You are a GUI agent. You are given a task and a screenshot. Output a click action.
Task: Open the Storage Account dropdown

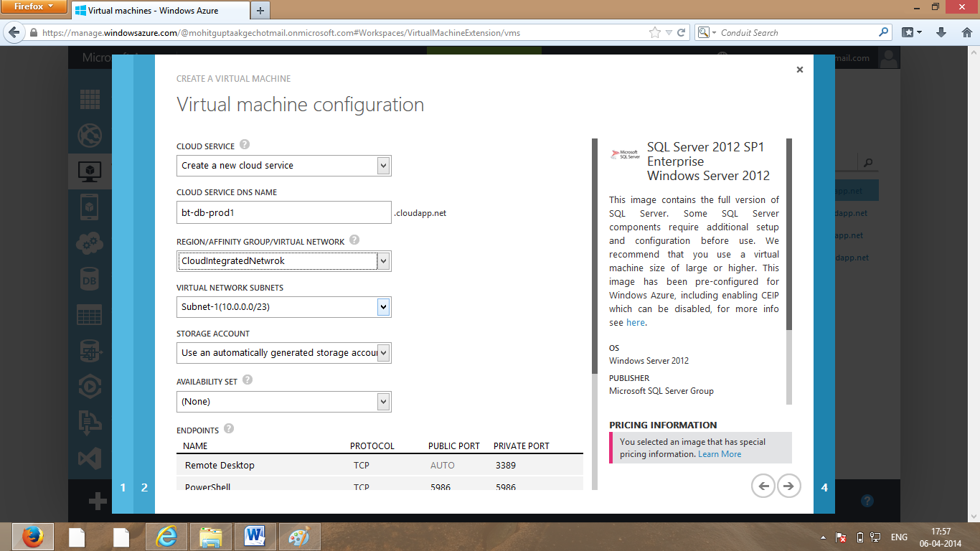(284, 353)
